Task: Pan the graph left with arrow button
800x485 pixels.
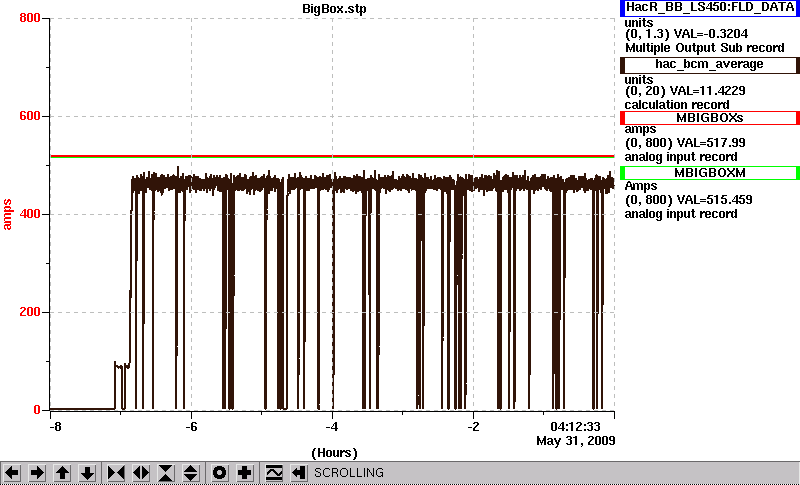Action: [12, 473]
